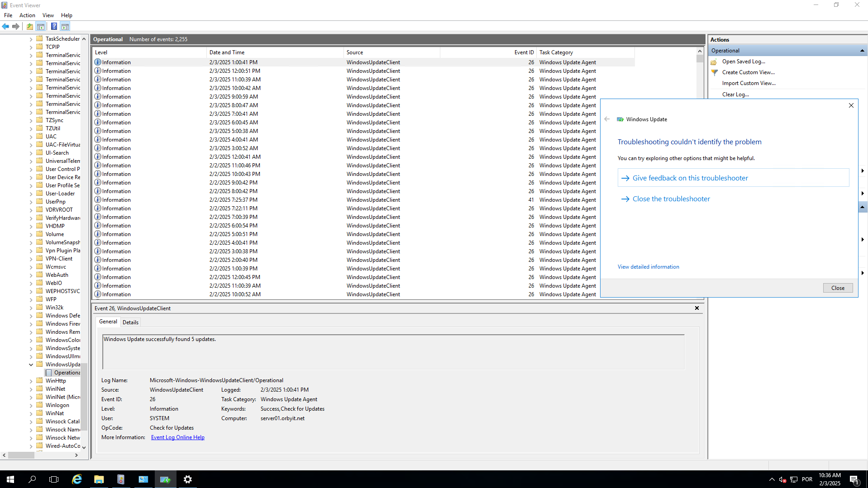This screenshot has height=488, width=868.
Task: Expand the UAC tree node
Action: pos(31,137)
